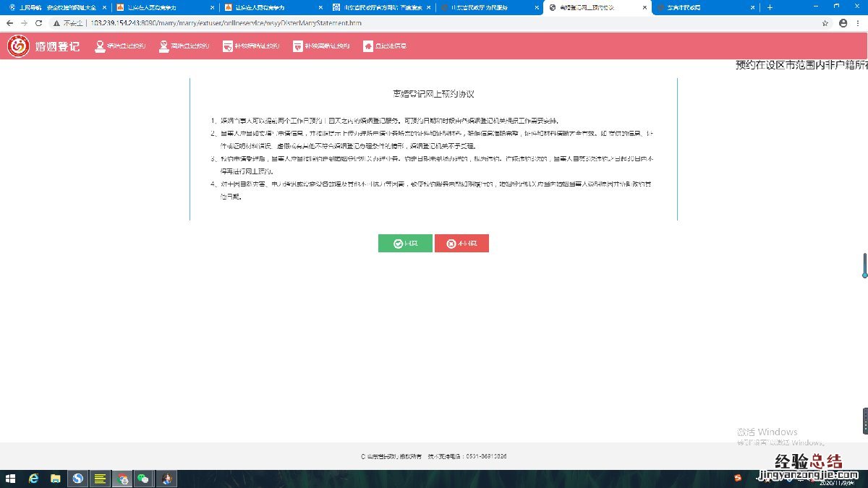
Task: Switch to the 山东省民政厅官方网站 tab
Action: click(381, 7)
